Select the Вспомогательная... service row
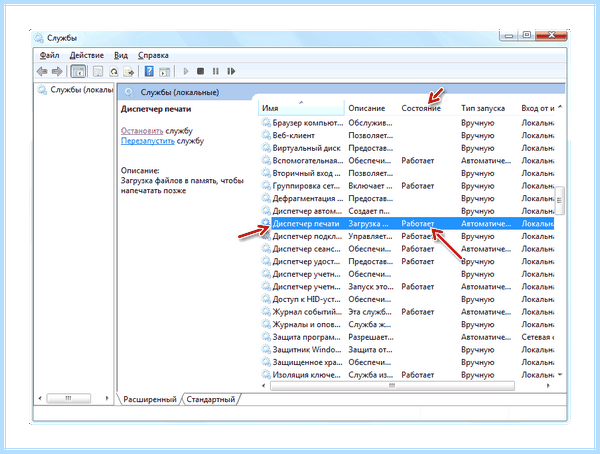The image size is (600, 454). 408,161
